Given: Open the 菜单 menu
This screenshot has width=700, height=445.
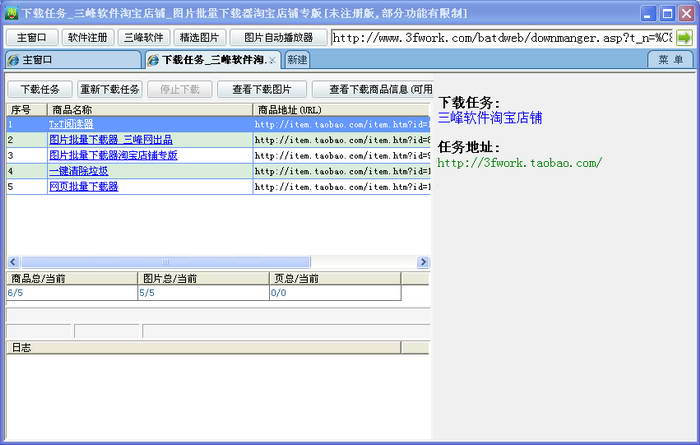Looking at the screenshot, I should tap(669, 60).
